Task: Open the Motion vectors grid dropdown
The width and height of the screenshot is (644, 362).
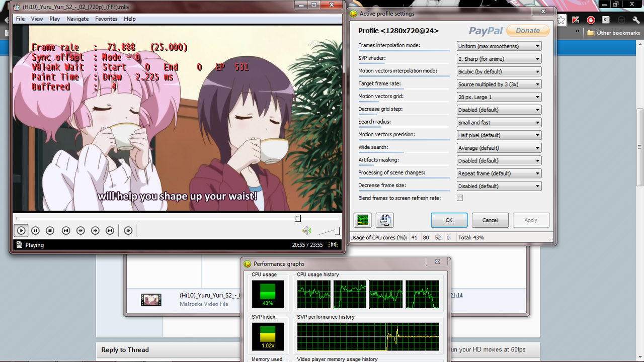Action: (499, 97)
